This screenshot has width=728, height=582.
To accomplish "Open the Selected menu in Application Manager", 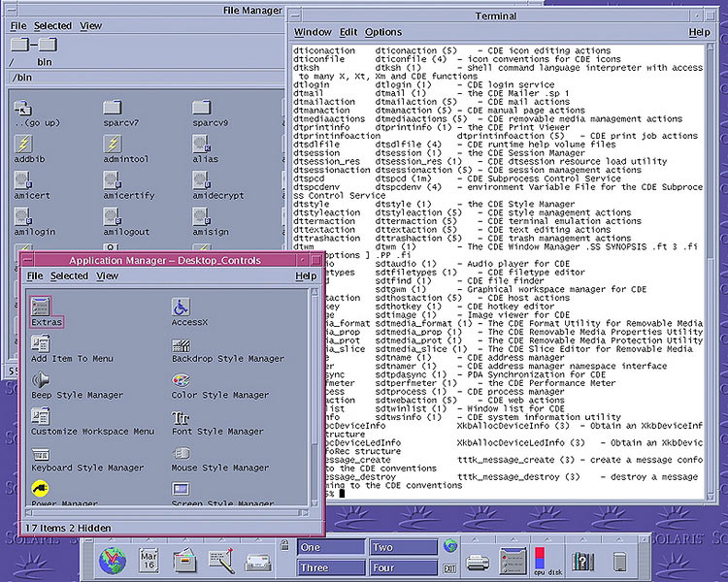I will tap(68, 276).
